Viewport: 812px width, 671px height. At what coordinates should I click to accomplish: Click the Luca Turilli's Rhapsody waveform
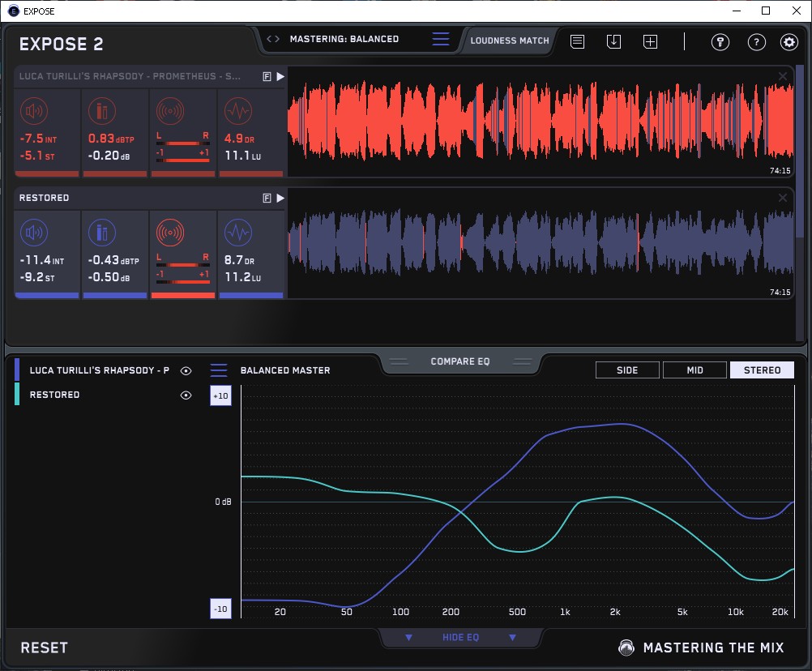pos(541,122)
